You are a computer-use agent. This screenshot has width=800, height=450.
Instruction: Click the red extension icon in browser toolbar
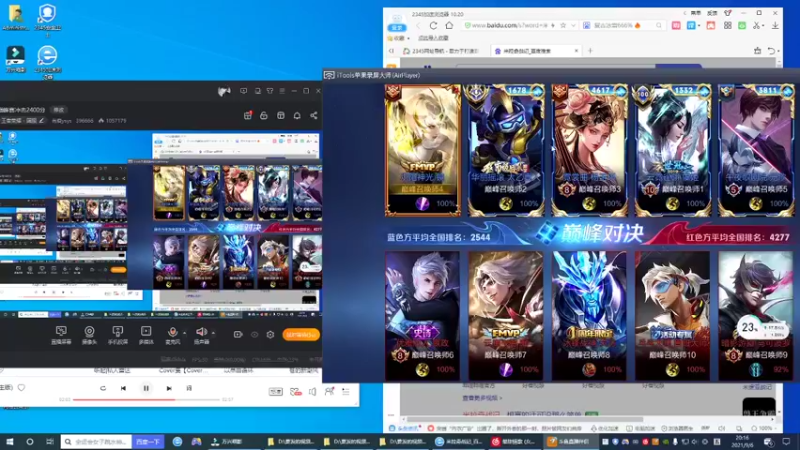711,26
